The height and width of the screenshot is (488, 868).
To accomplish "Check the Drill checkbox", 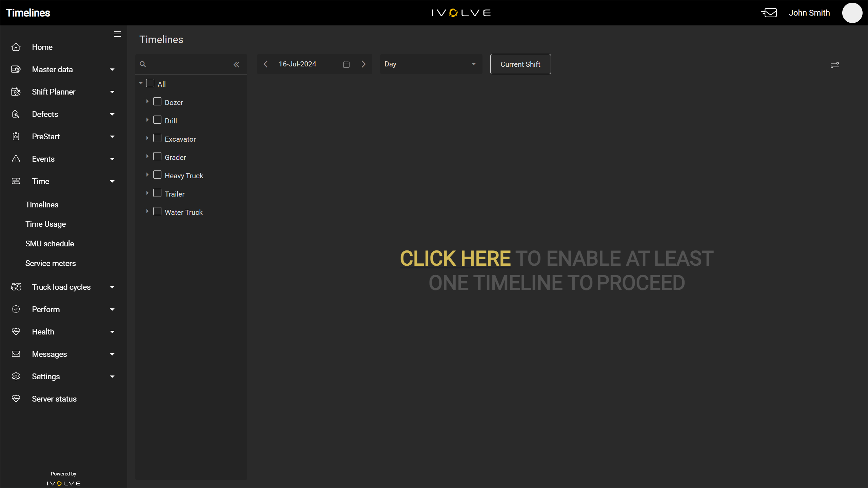I will 157,120.
